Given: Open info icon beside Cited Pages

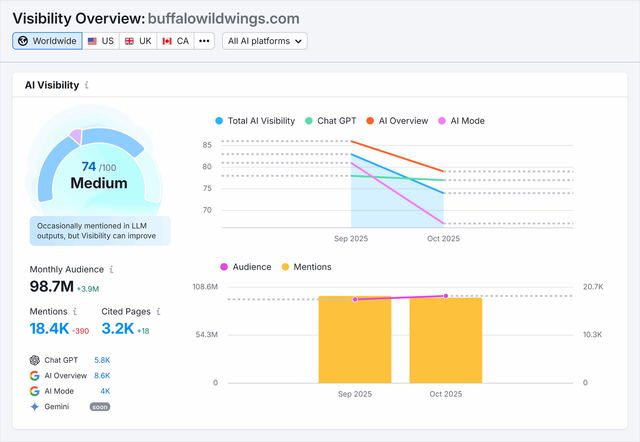Looking at the screenshot, I should click(x=158, y=311).
